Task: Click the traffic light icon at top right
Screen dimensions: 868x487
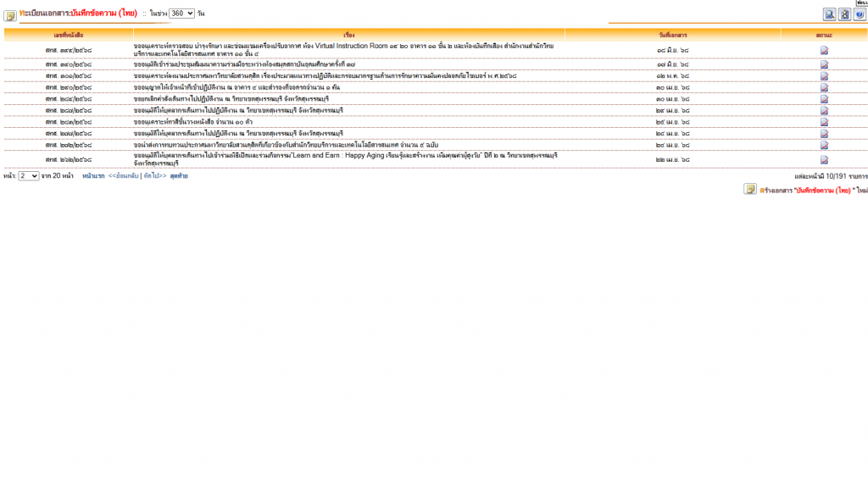Action: (x=844, y=14)
